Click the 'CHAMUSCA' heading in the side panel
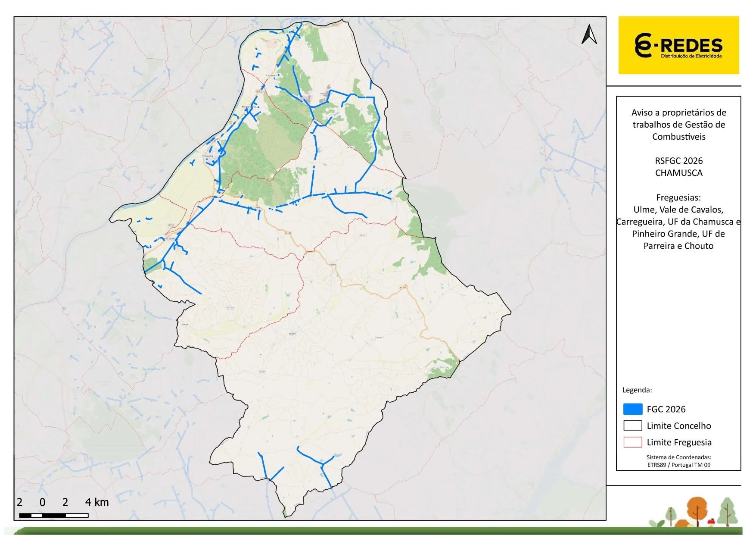Screen dimensions: 756x535 [x=678, y=173]
